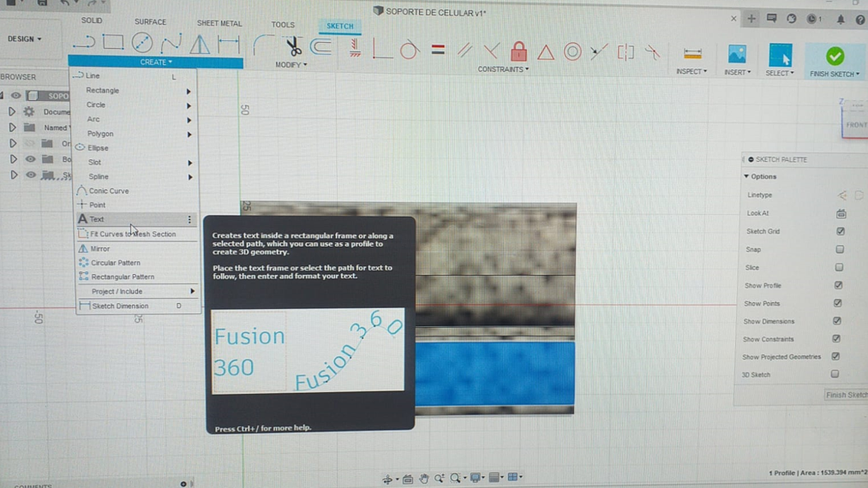The height and width of the screenshot is (488, 868).
Task: Switch to the TOOLS tab
Action: click(x=283, y=25)
